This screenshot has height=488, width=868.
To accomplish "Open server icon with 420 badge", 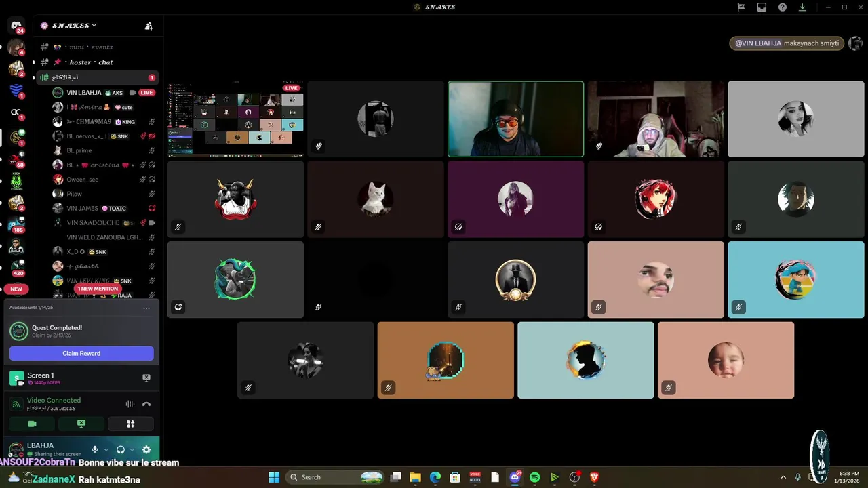I will (16, 268).
